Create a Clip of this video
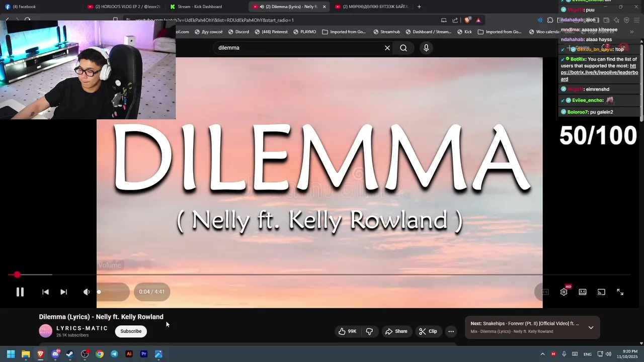Viewport: 644px width, 362px height. [x=428, y=331]
